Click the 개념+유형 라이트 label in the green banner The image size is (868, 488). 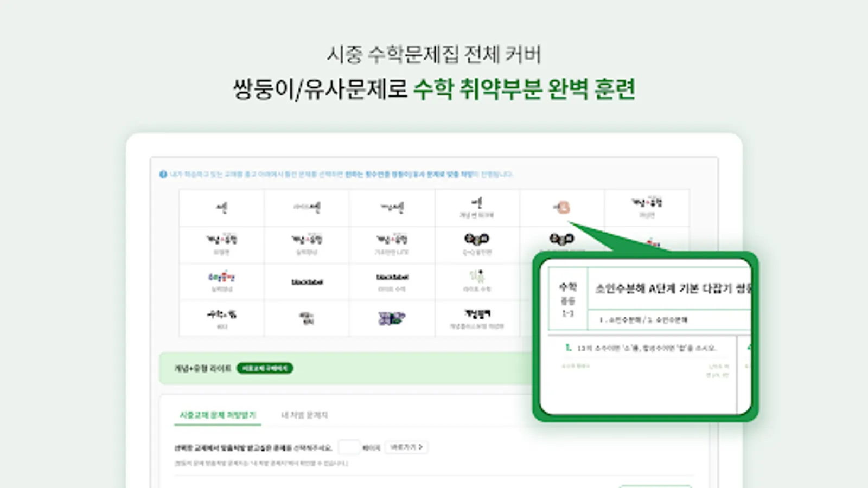(202, 368)
